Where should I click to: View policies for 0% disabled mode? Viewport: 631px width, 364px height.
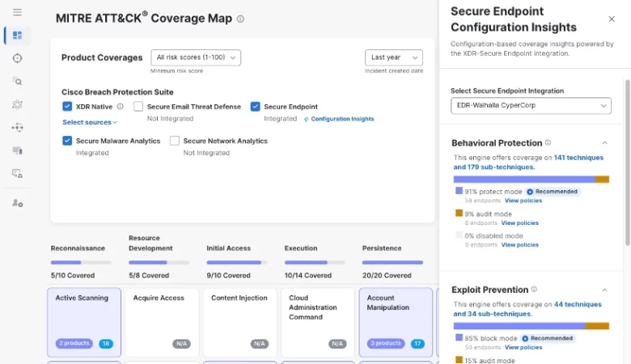point(519,245)
